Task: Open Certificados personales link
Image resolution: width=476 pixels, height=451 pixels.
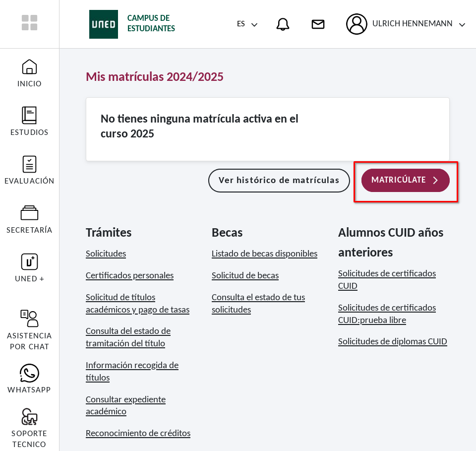Action: [x=129, y=275]
